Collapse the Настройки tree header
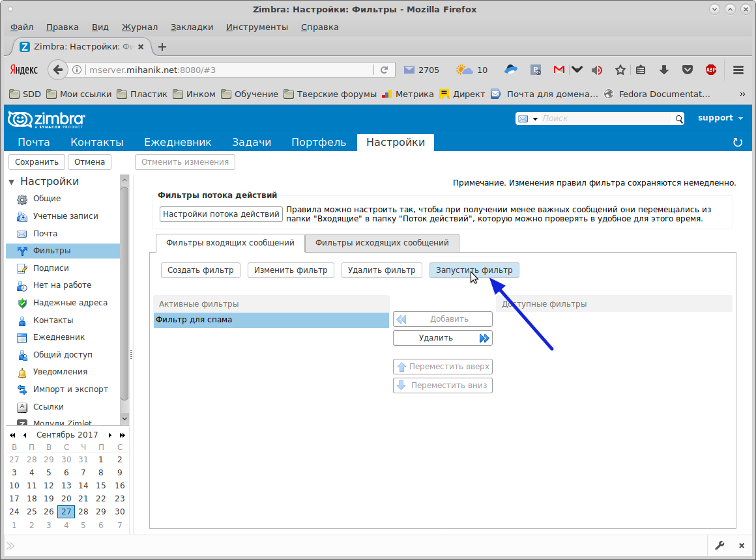The height and width of the screenshot is (560, 756). 12,182
